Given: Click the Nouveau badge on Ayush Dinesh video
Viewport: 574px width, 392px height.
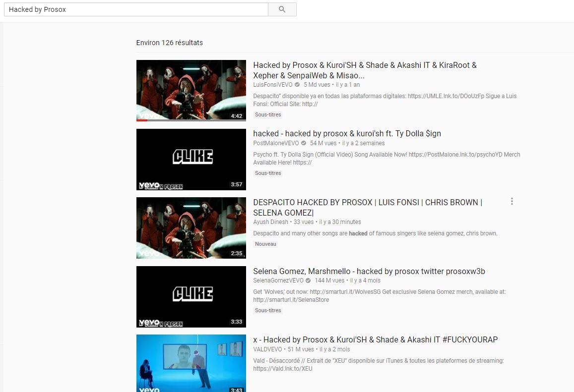Looking at the screenshot, I should (x=265, y=244).
